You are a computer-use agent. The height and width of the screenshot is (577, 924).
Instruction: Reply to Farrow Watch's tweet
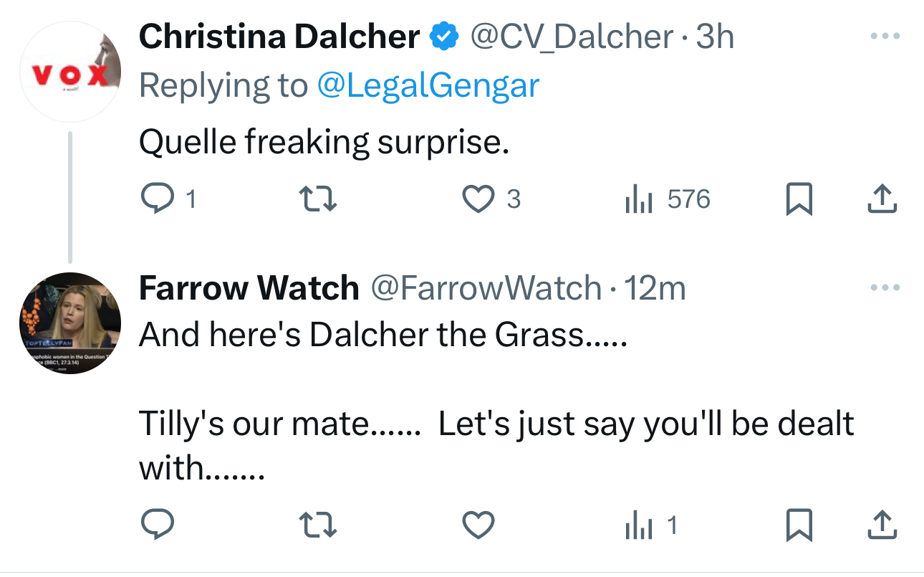157,527
